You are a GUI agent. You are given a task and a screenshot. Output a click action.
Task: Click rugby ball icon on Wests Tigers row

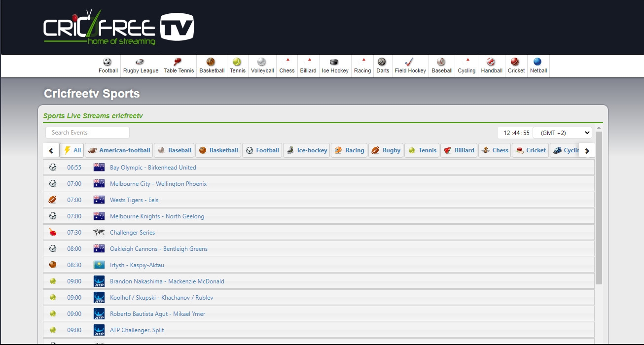coord(53,200)
